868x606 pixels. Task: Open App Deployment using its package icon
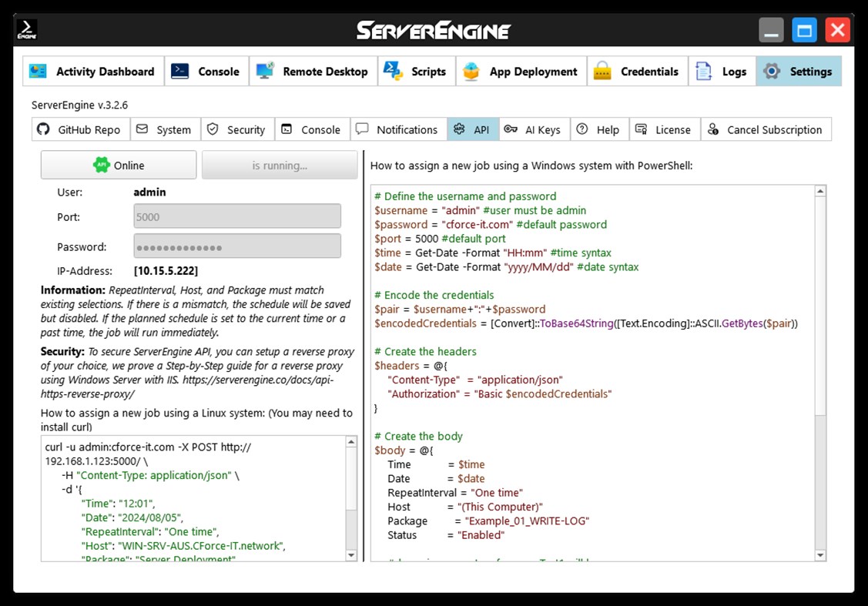point(471,71)
